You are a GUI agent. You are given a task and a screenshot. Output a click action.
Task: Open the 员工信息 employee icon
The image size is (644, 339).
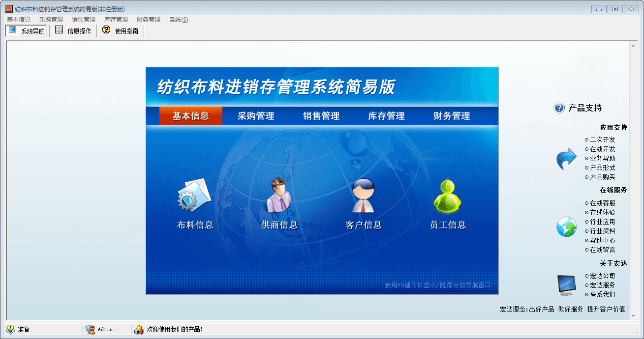[x=447, y=196]
